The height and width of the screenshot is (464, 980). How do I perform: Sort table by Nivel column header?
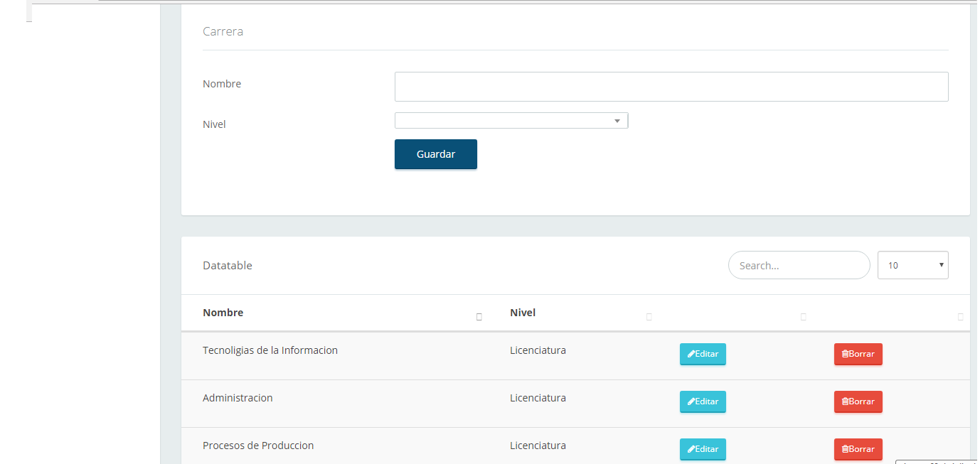(x=523, y=313)
